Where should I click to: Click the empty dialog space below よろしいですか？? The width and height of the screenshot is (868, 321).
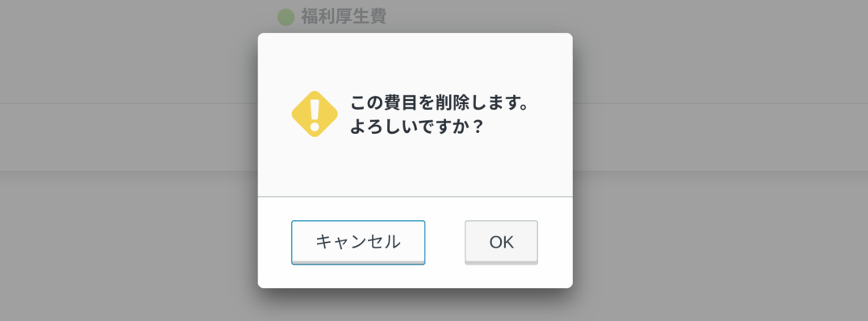[x=415, y=166]
